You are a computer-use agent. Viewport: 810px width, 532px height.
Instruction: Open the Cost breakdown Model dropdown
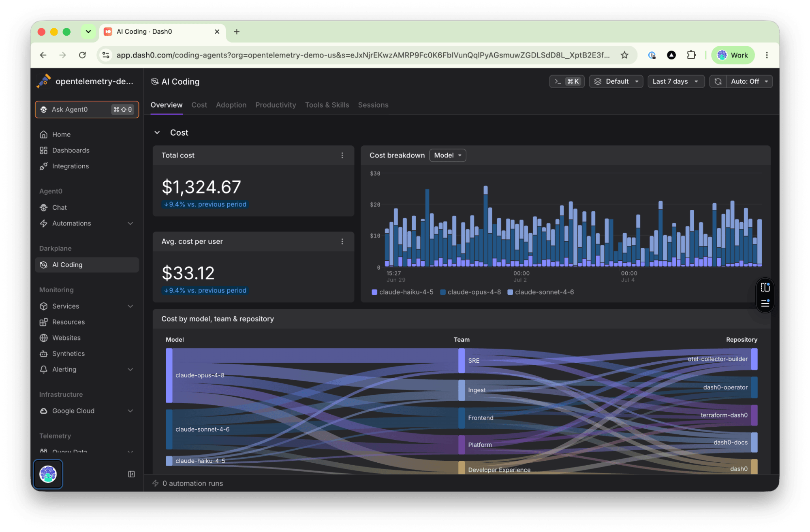coord(447,155)
